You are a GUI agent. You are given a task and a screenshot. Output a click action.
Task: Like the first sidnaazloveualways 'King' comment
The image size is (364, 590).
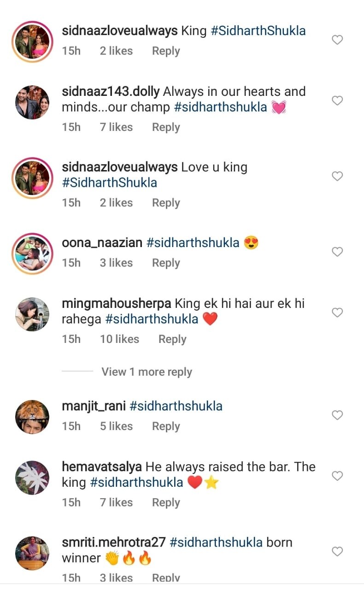click(x=337, y=40)
